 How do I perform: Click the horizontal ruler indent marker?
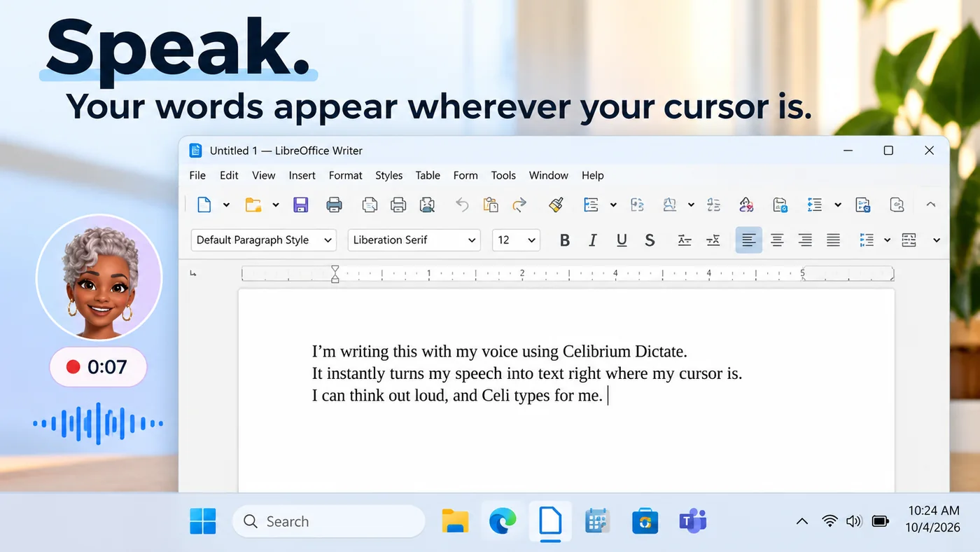pyautogui.click(x=335, y=274)
